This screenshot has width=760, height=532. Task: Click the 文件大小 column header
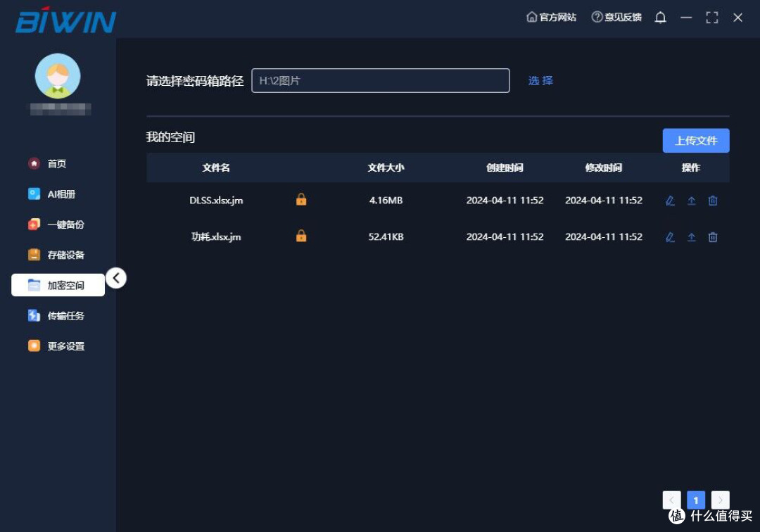coord(386,167)
